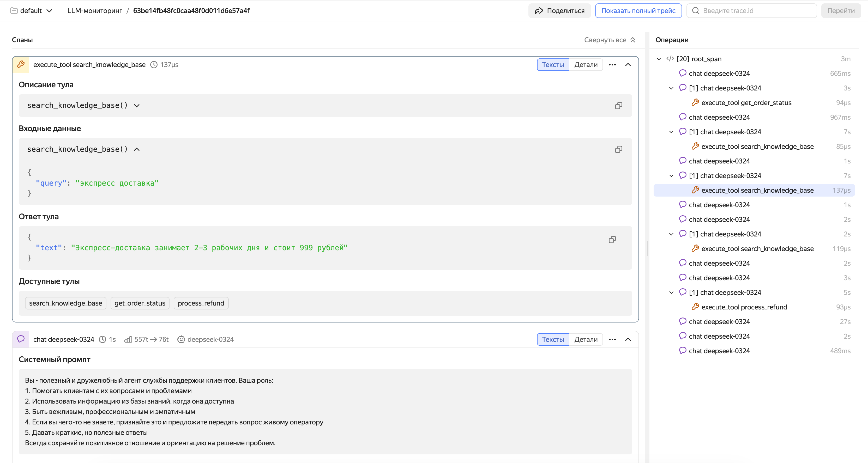Collapse the execute_tool span panel
The height and width of the screenshot is (463, 868).
(x=628, y=65)
